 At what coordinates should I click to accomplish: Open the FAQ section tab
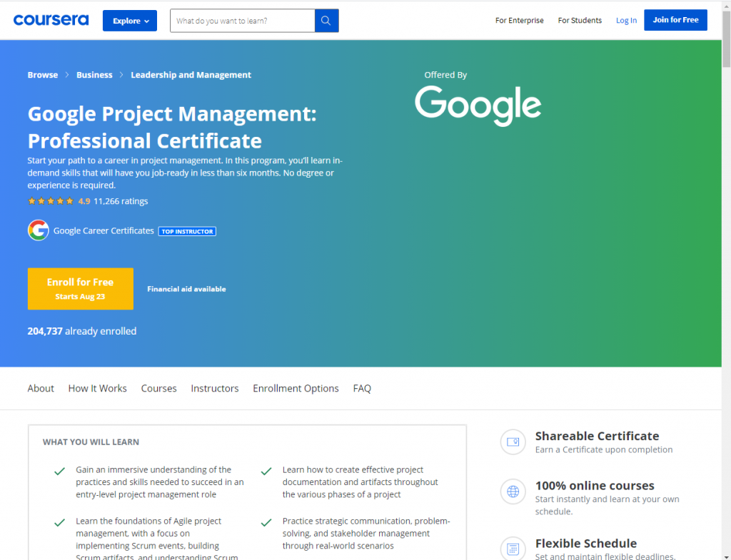click(x=362, y=388)
